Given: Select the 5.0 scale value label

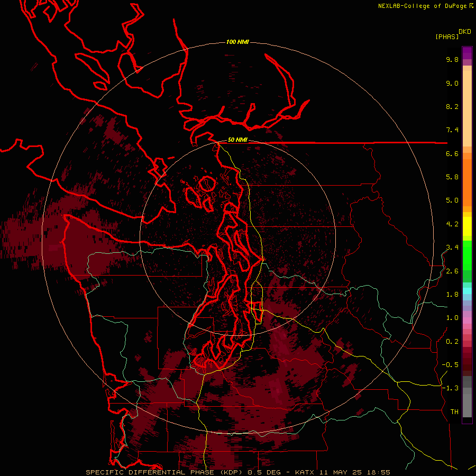Looking at the screenshot, I should pos(452,200).
